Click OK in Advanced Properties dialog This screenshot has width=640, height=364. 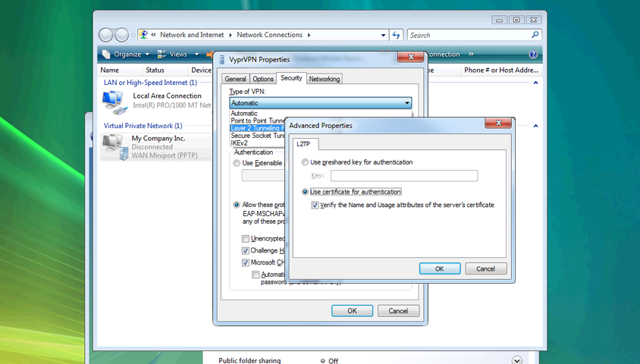[440, 268]
